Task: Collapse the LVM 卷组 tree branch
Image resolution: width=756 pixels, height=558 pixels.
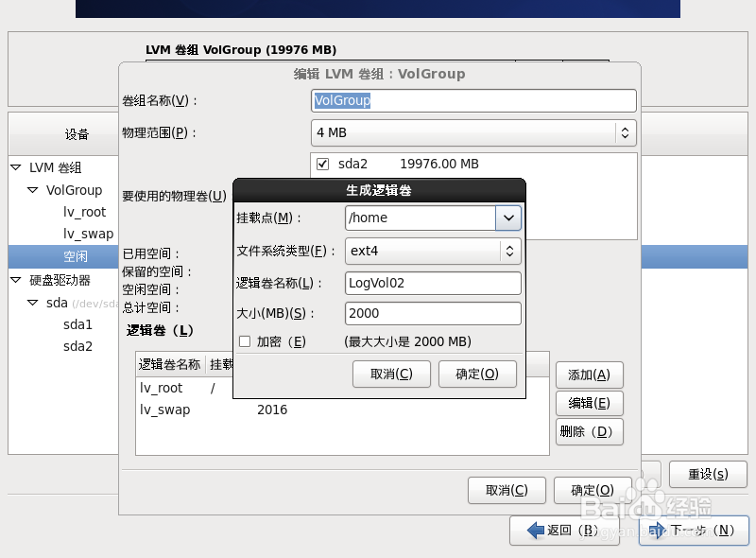Action: point(16,167)
